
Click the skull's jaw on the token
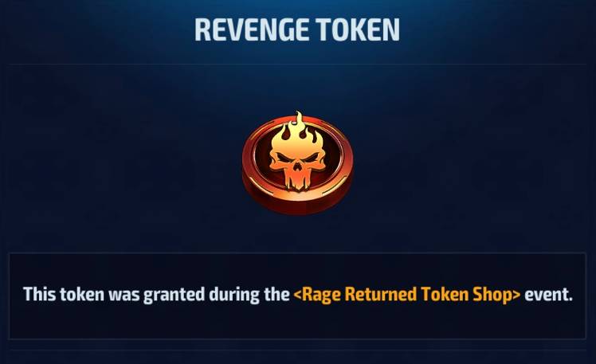[298, 179]
